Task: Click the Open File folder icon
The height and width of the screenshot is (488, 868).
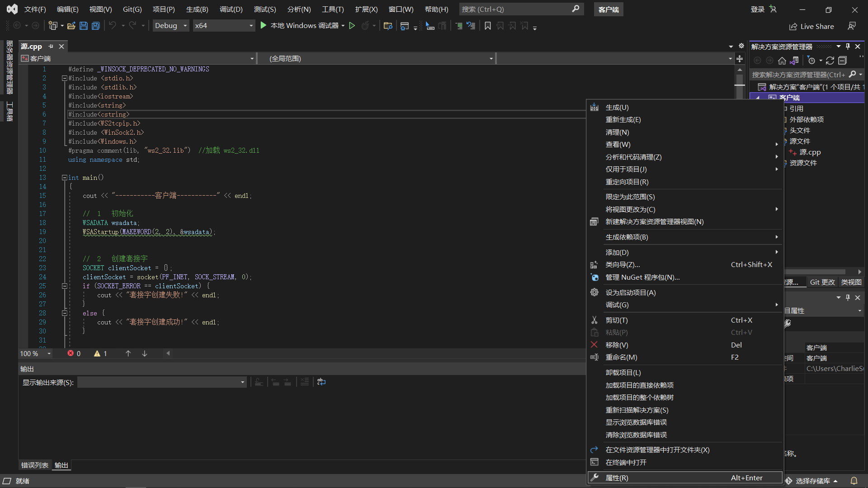Action: point(71,26)
